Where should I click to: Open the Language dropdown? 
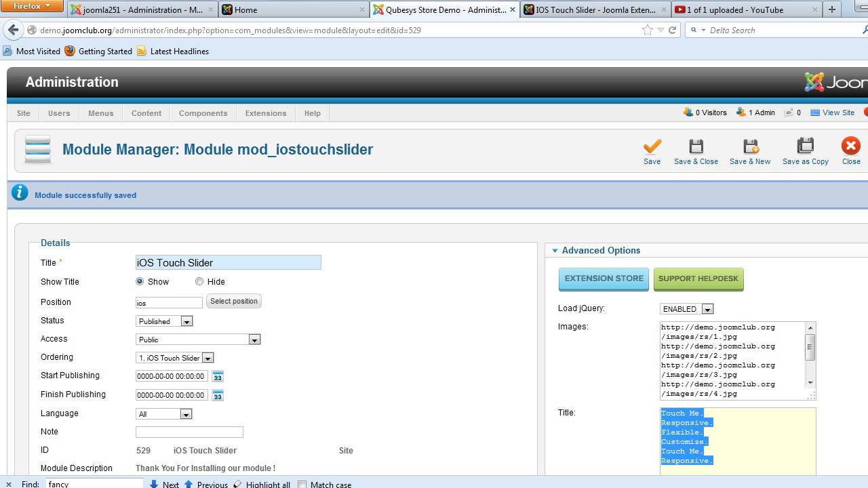click(x=164, y=414)
